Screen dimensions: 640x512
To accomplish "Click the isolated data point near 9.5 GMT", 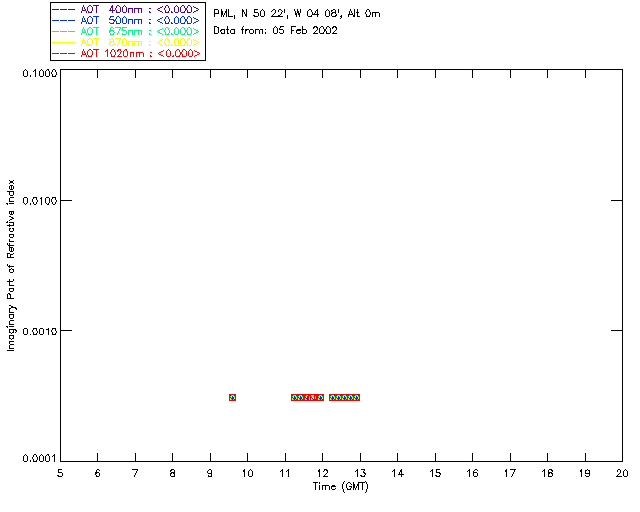I will (x=232, y=397).
